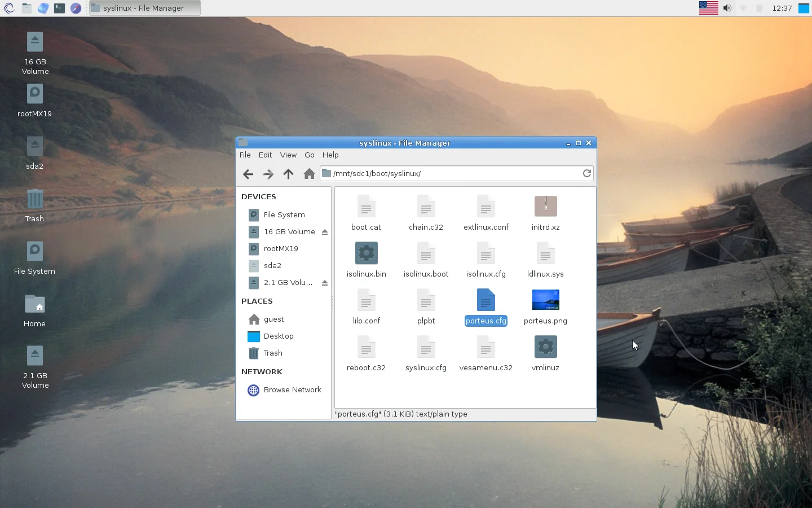812x508 pixels.
Task: Click the Home icon in the toolbar
Action: pyautogui.click(x=309, y=174)
